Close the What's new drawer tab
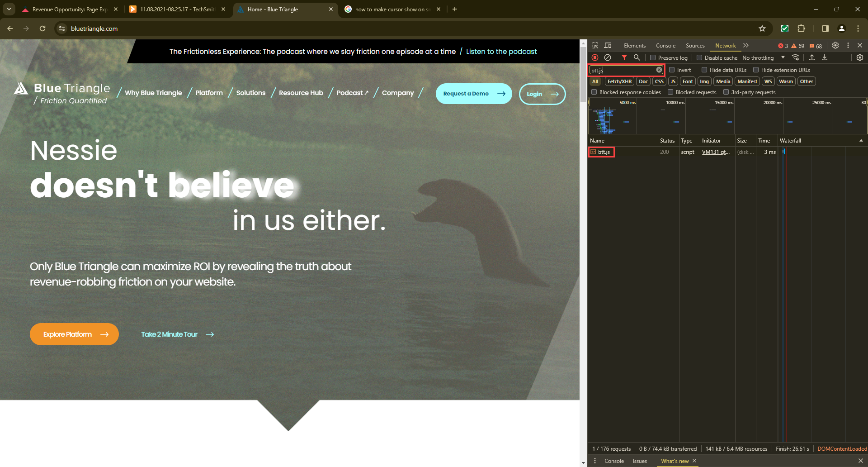Screen dimensions: 868x467 pos(694,461)
